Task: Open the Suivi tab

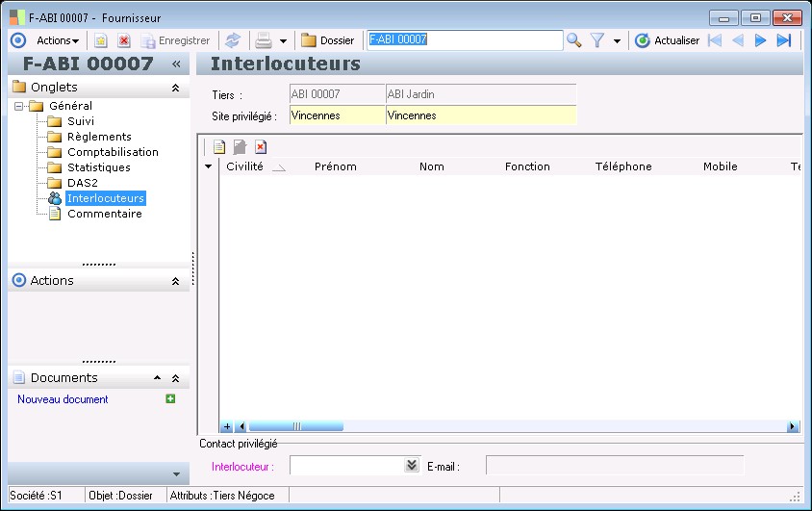Action: pyautogui.click(x=81, y=121)
